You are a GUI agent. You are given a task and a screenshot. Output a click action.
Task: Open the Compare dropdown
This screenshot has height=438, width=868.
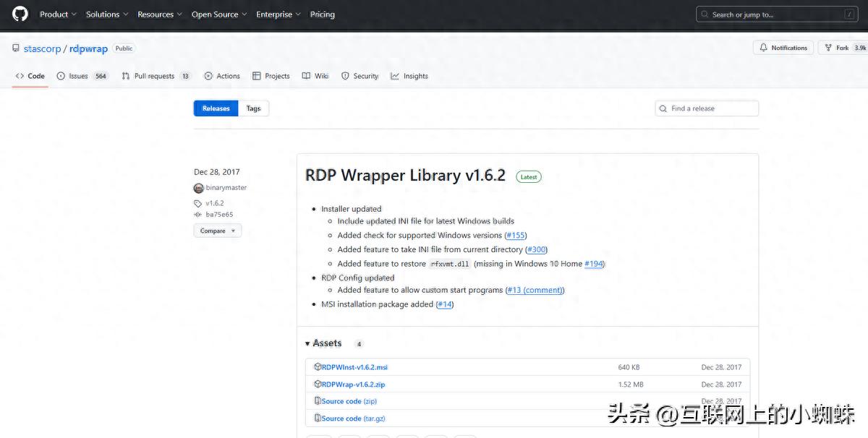[217, 231]
